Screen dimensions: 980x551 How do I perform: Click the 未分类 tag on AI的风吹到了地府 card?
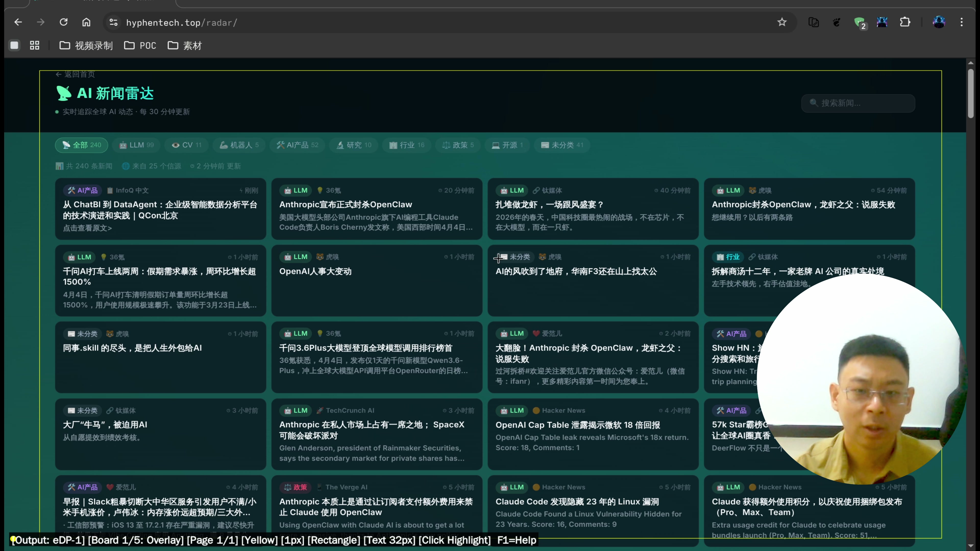pyautogui.click(x=515, y=257)
